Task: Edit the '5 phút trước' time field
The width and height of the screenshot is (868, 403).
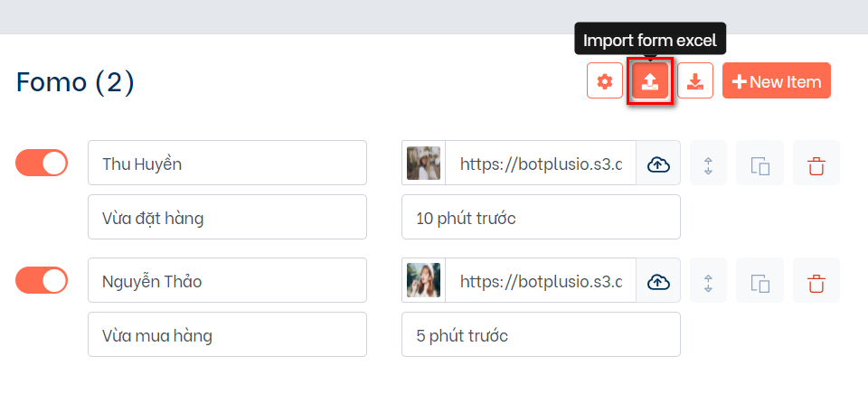Action: pos(541,335)
